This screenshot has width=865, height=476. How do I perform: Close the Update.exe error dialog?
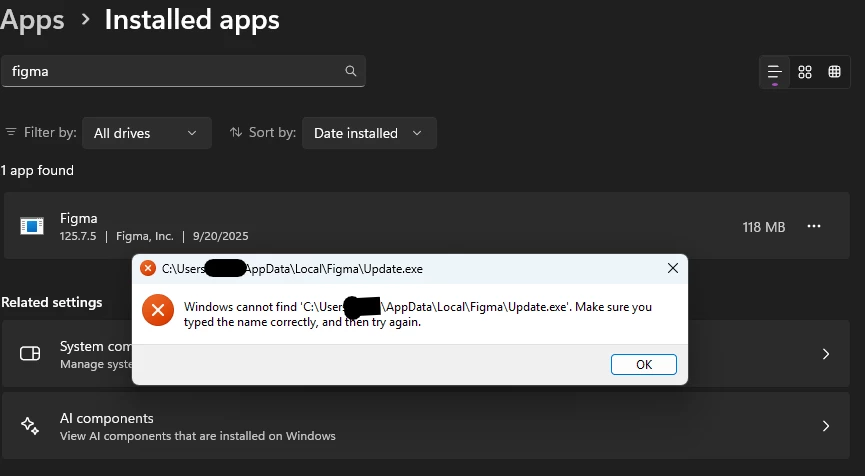pyautogui.click(x=673, y=269)
